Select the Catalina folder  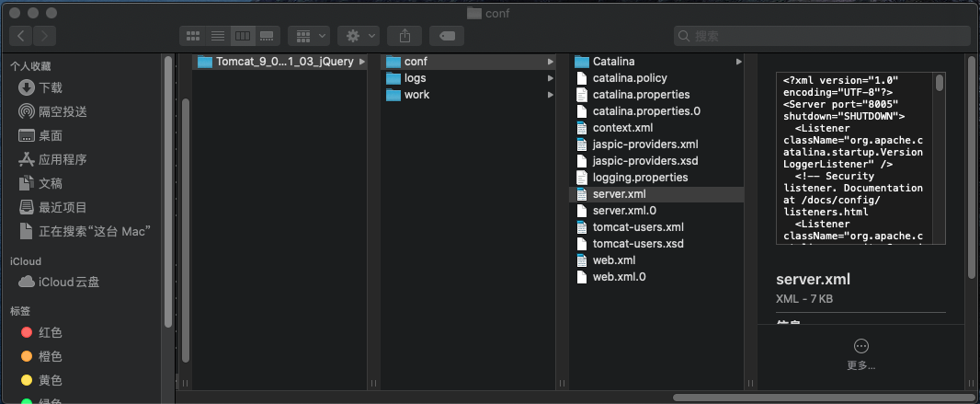[x=656, y=62]
